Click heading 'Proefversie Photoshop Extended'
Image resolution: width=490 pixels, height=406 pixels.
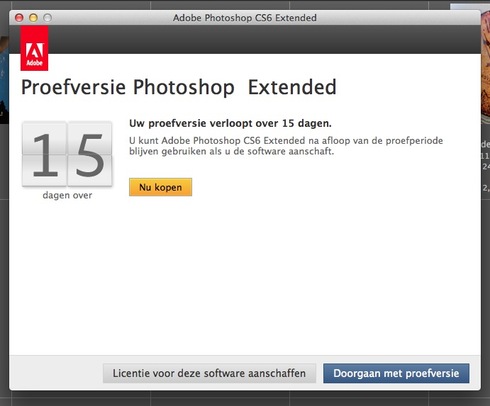179,87
